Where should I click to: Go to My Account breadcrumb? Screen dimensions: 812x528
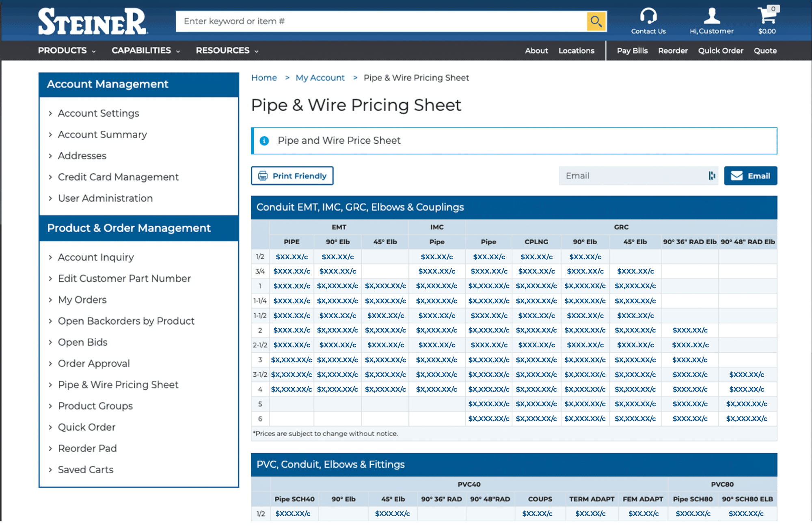click(320, 78)
